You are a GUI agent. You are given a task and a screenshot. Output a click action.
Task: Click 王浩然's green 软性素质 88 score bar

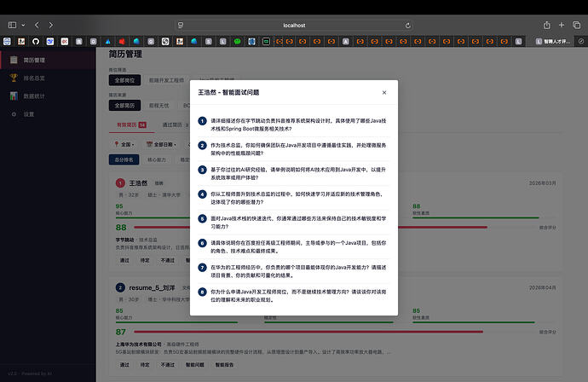pyautogui.click(x=476, y=217)
